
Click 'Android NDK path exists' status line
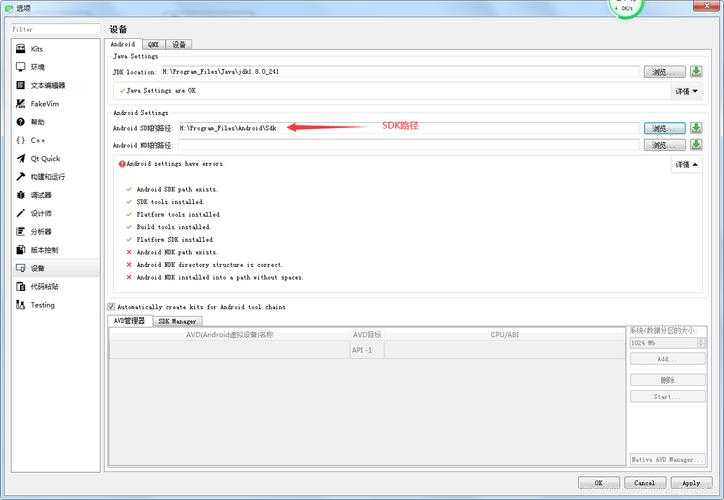click(176, 252)
